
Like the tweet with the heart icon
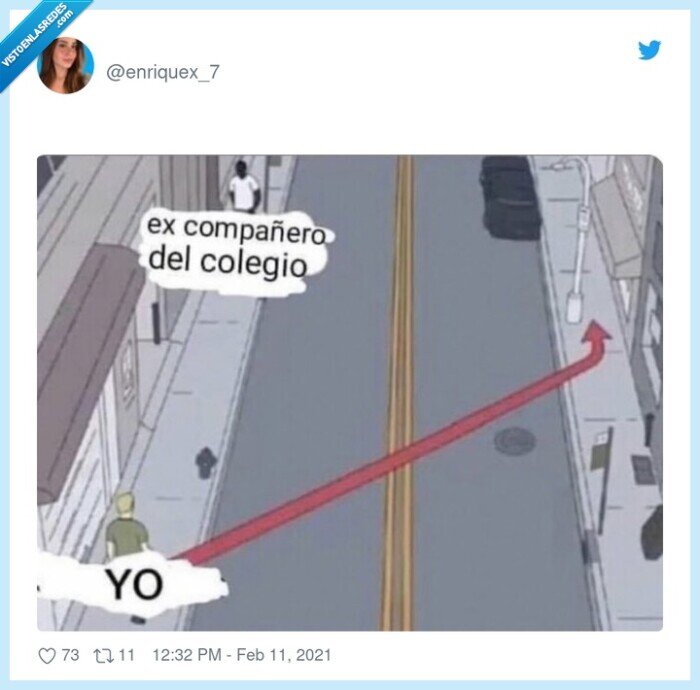click(47, 656)
